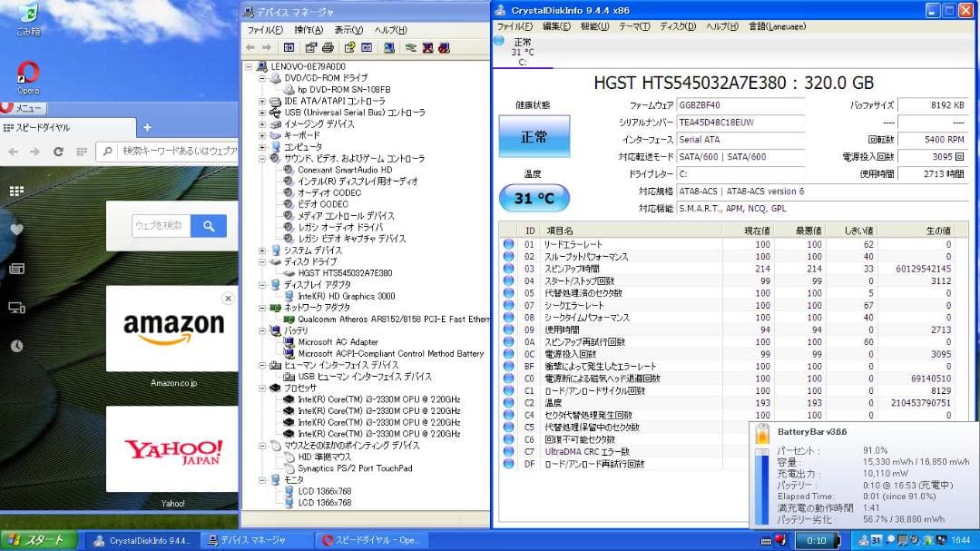
Task: Open Windows Start button
Action: 39,540
